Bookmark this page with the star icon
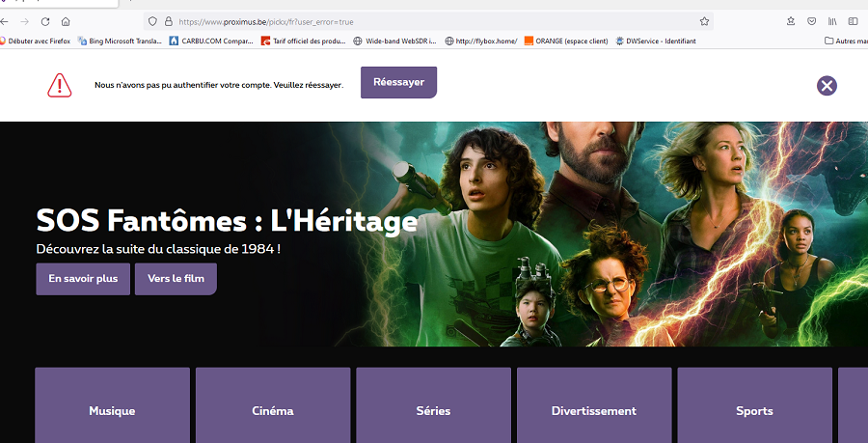Image resolution: width=868 pixels, height=443 pixels. tap(704, 21)
